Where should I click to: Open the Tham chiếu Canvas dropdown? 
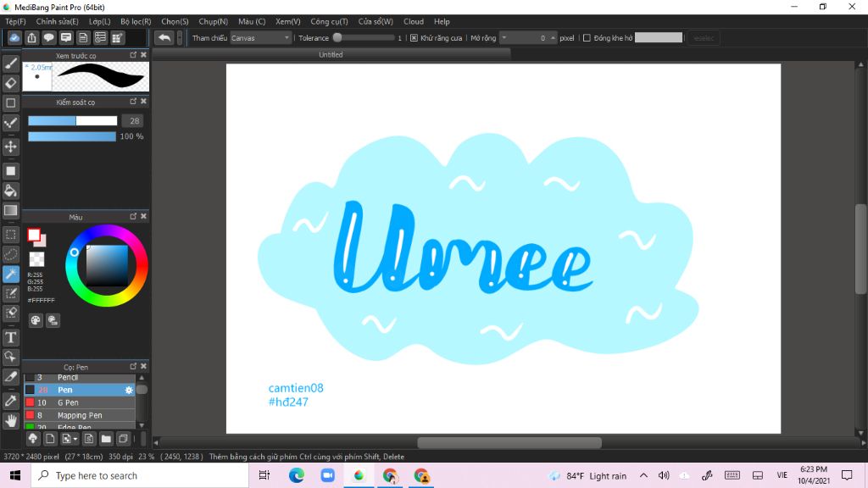click(x=260, y=37)
